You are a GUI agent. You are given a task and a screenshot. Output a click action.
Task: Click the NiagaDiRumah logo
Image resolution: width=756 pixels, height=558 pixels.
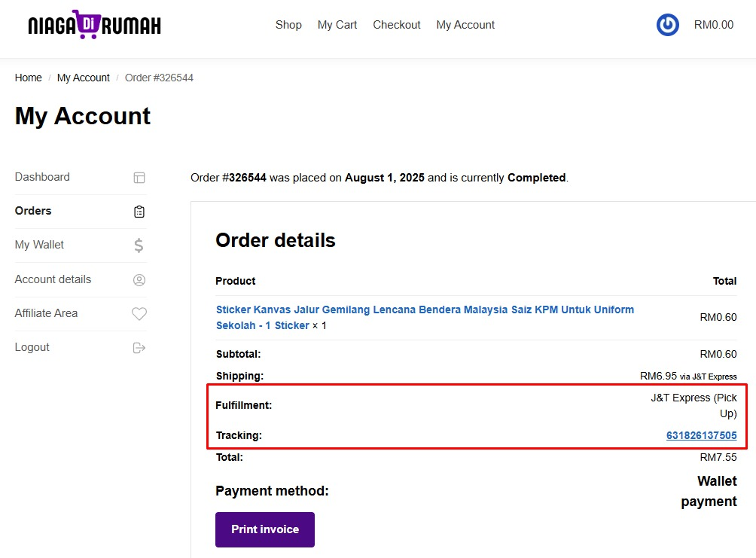(x=95, y=24)
